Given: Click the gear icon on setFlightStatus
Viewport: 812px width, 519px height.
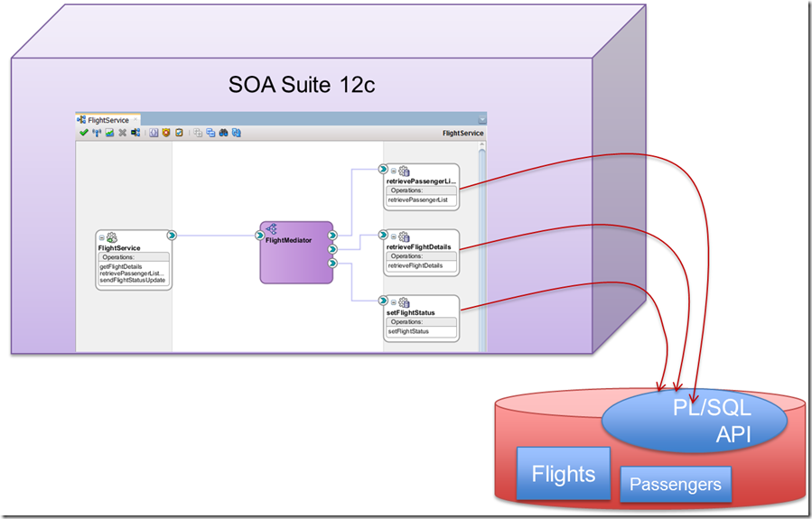Looking at the screenshot, I should click(404, 302).
